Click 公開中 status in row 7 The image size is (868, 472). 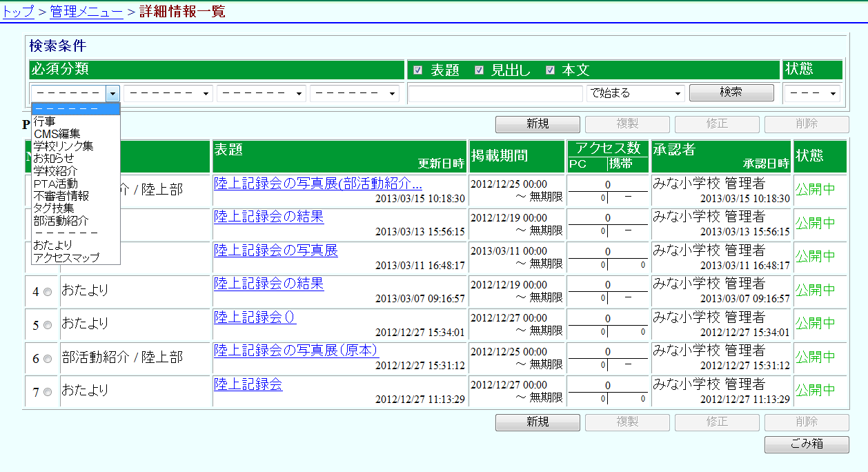coord(815,390)
